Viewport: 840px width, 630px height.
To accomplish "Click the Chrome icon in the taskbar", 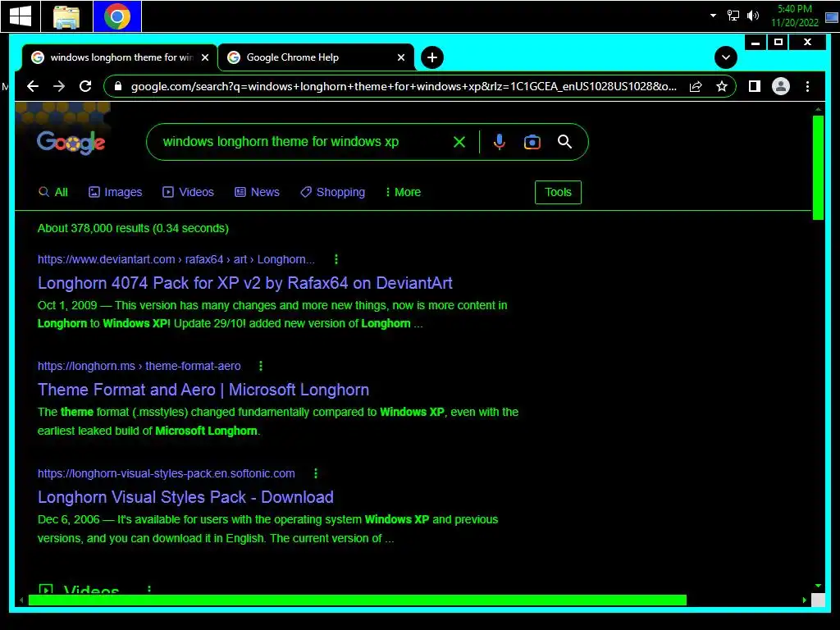I will (x=116, y=16).
